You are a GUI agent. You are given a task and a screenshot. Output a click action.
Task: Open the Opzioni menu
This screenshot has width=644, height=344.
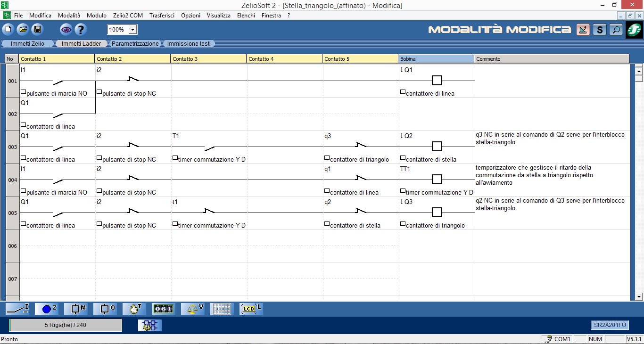click(x=190, y=16)
